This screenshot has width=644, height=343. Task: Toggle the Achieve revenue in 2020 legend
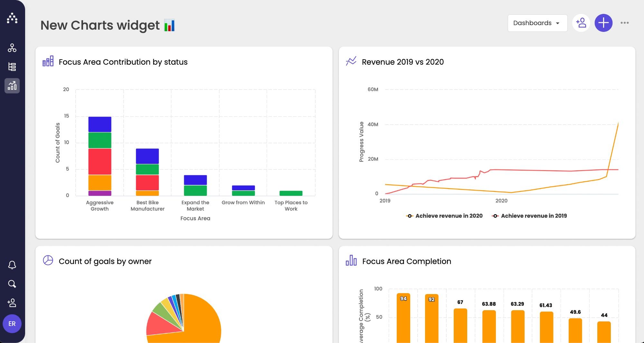click(444, 216)
